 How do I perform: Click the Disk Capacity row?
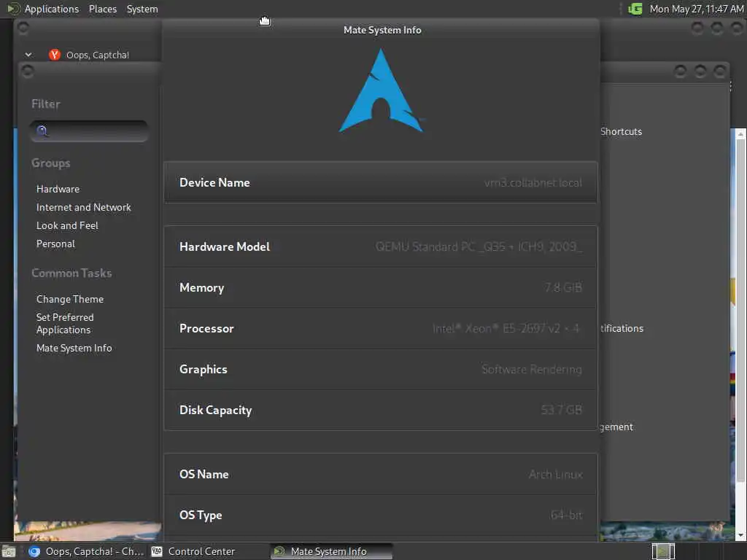point(380,410)
